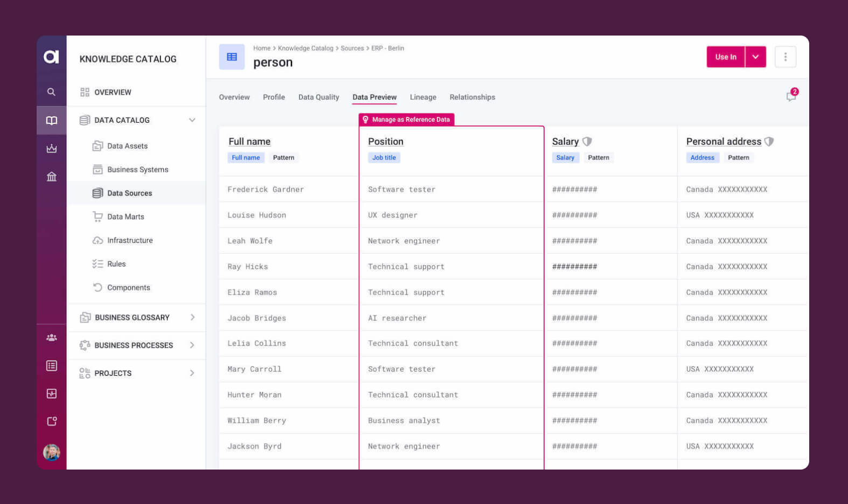Screen dimensions: 848x504
Task: Click the search icon in left sidebar
Action: point(51,92)
